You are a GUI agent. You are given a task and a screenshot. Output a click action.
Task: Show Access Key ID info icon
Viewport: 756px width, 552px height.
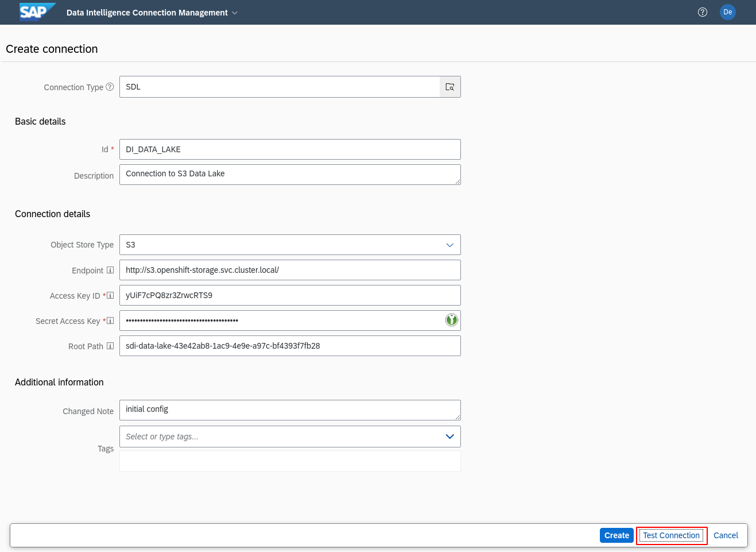pyautogui.click(x=110, y=295)
